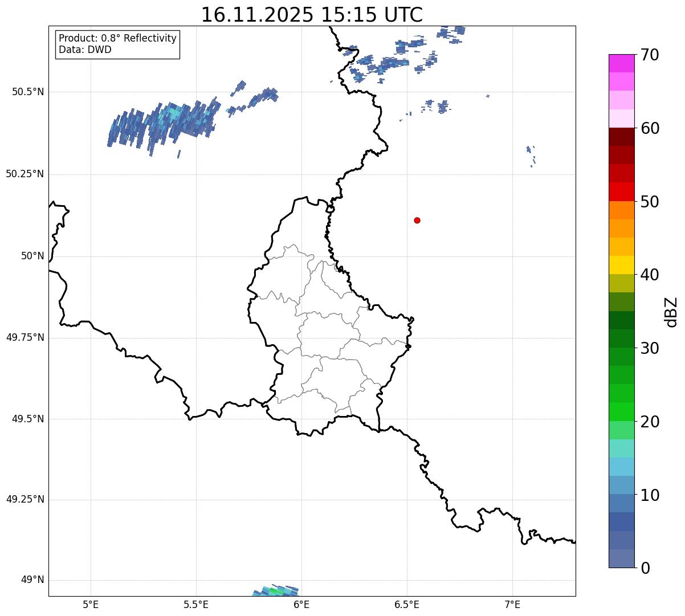Viewport: 685px width, 616px height.
Task: Click the '49.25°N' latitude label
Action: click(25, 500)
